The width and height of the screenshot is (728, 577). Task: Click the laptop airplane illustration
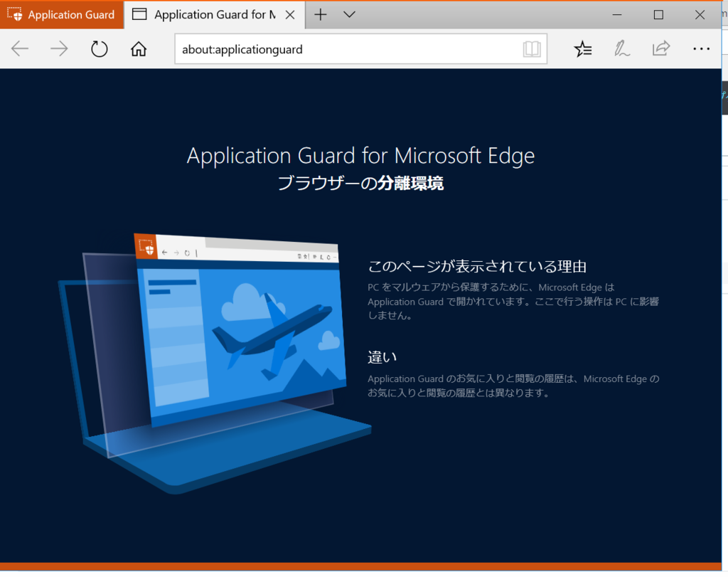click(x=215, y=364)
